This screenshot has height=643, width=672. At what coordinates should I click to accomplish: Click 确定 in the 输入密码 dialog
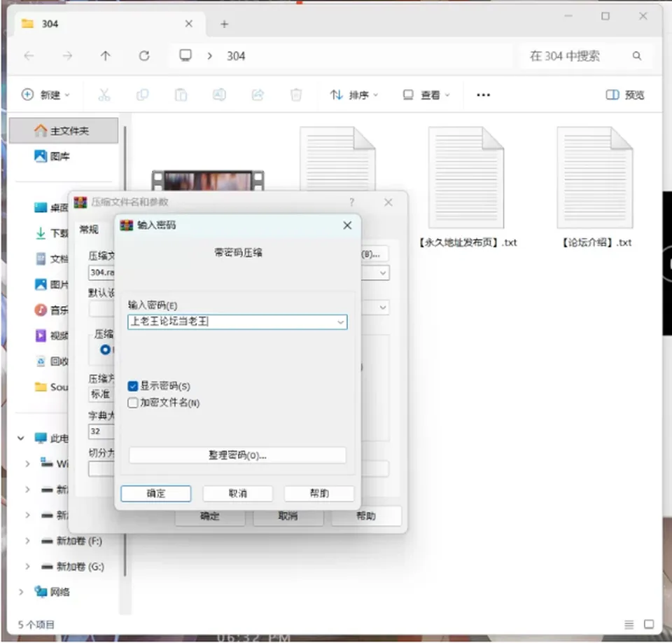click(156, 493)
